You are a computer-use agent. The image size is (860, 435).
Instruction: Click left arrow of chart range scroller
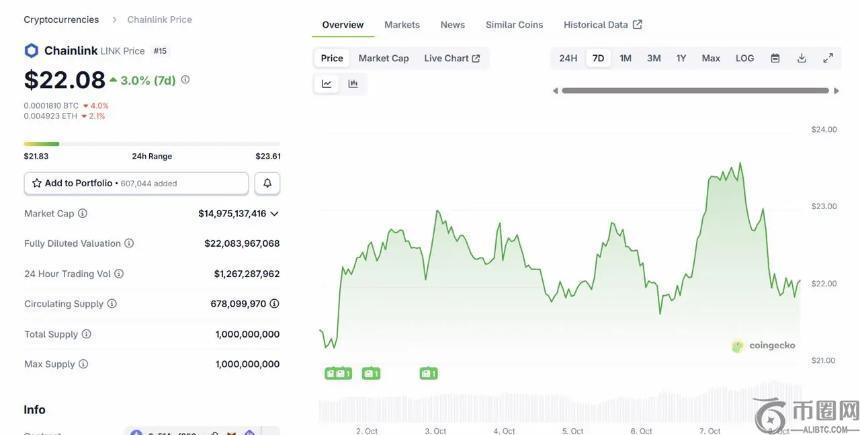click(556, 91)
